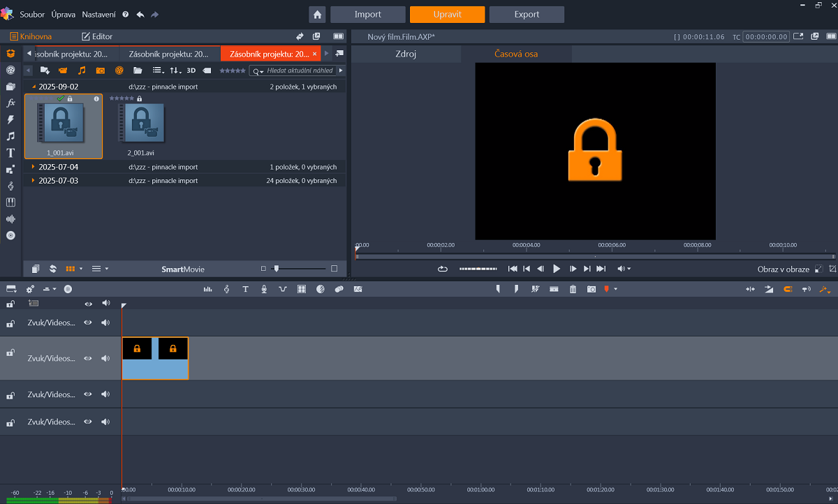Click the library preview scrubber bar
Viewport: 838px width, 504px height.
(x=595, y=257)
